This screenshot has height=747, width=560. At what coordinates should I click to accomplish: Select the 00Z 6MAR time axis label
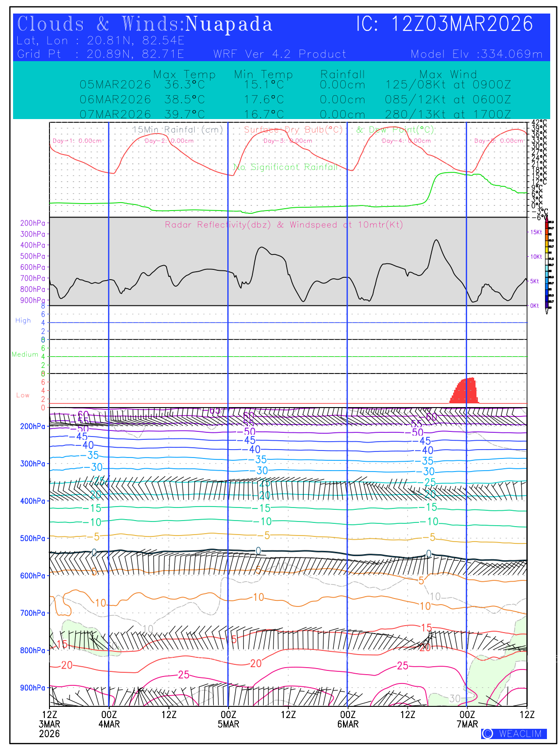point(348,719)
